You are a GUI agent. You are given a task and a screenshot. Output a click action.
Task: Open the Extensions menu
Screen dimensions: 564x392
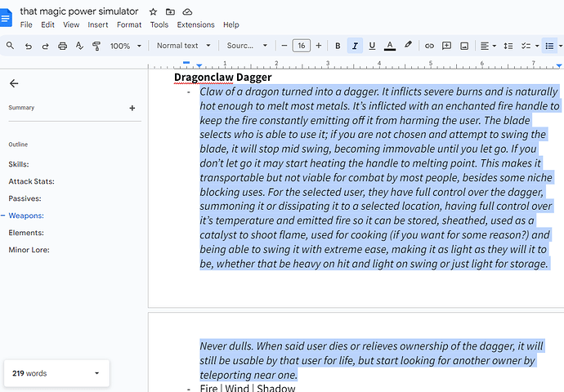195,24
